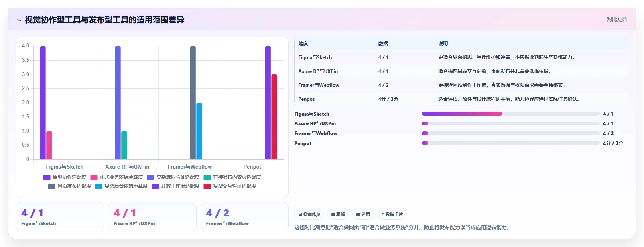The image size is (644, 247).
Task: Click the Figma与Sketch progress bar
Action: click(511, 114)
